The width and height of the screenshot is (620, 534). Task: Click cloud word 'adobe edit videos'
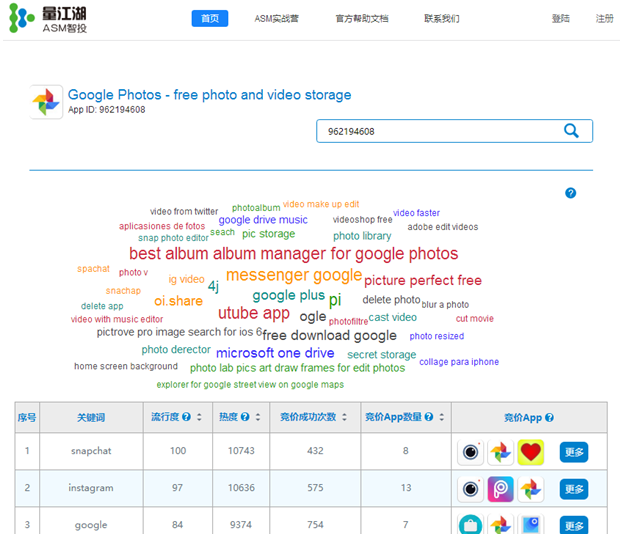click(x=443, y=227)
